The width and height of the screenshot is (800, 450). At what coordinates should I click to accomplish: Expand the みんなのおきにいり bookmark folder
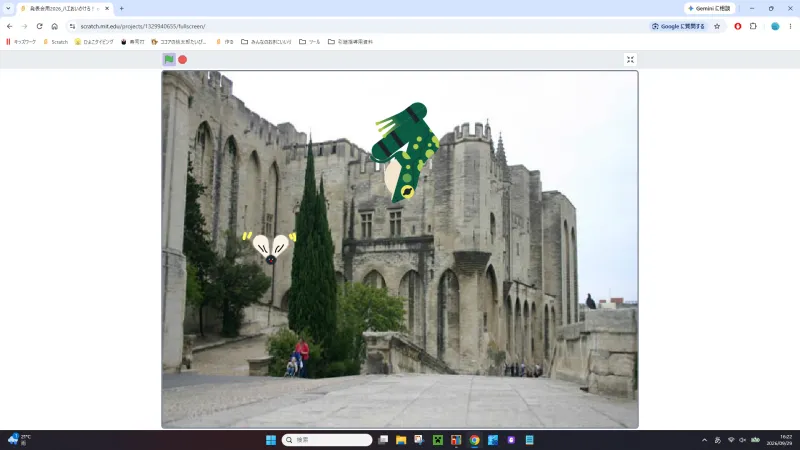(x=266, y=42)
